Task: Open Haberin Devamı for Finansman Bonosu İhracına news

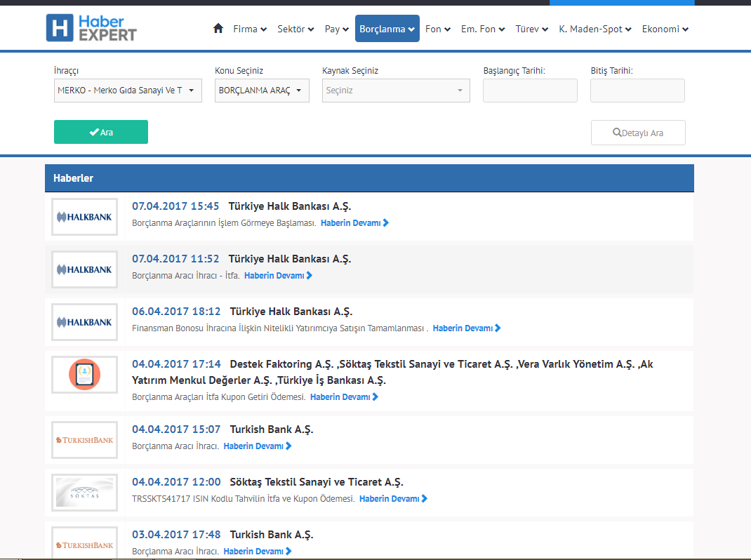Action: click(467, 328)
